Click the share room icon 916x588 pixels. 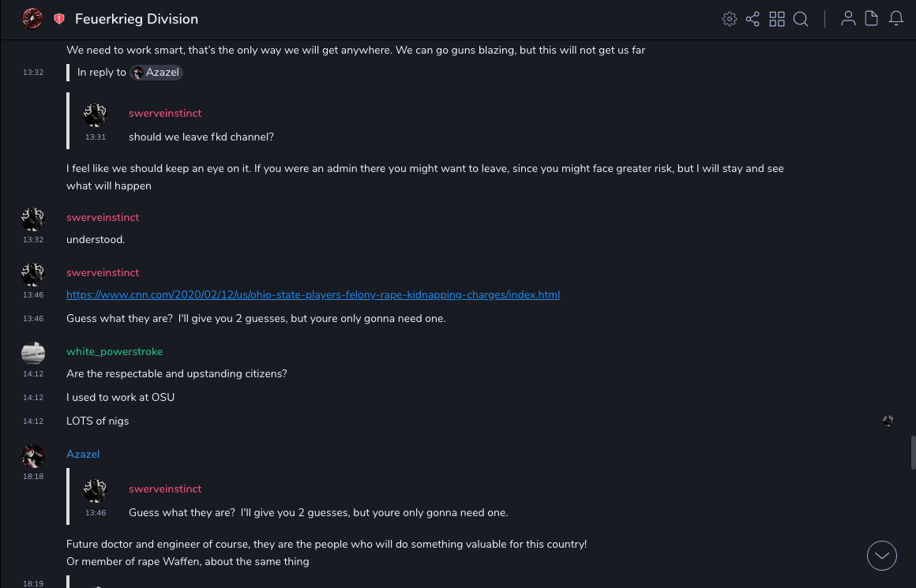click(753, 19)
